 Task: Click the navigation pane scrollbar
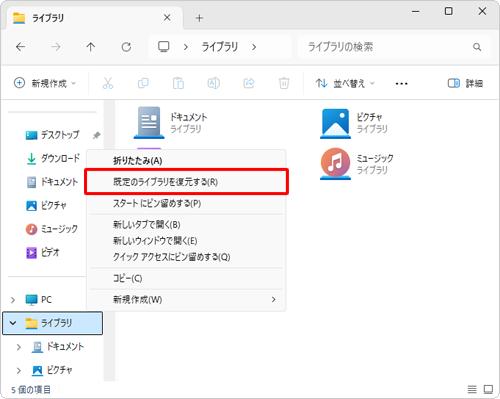(109, 241)
